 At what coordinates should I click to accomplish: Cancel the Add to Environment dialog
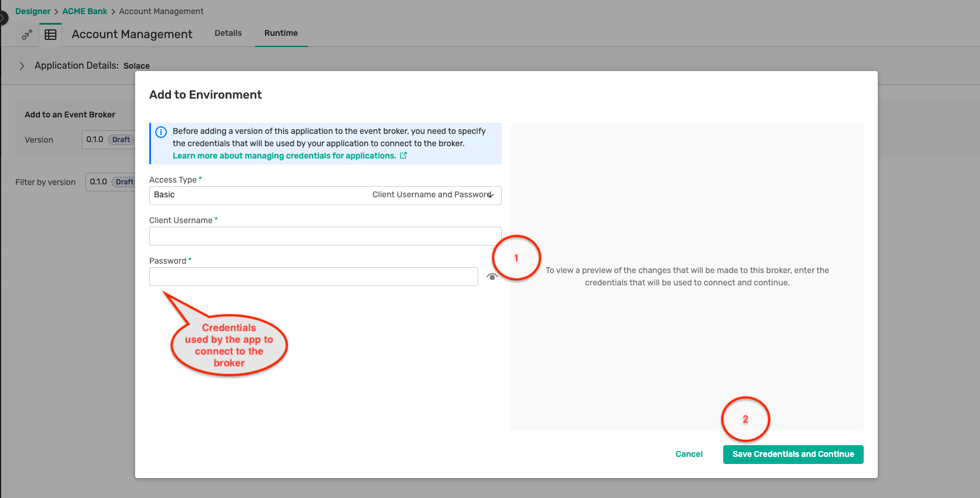pyautogui.click(x=689, y=454)
